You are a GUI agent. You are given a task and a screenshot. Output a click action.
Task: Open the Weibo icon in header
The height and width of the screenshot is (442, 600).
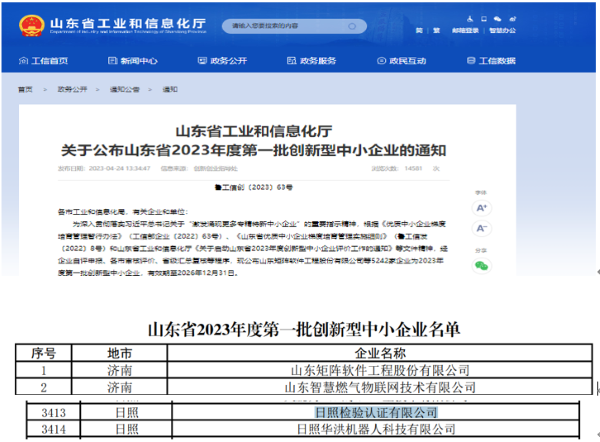(512, 19)
